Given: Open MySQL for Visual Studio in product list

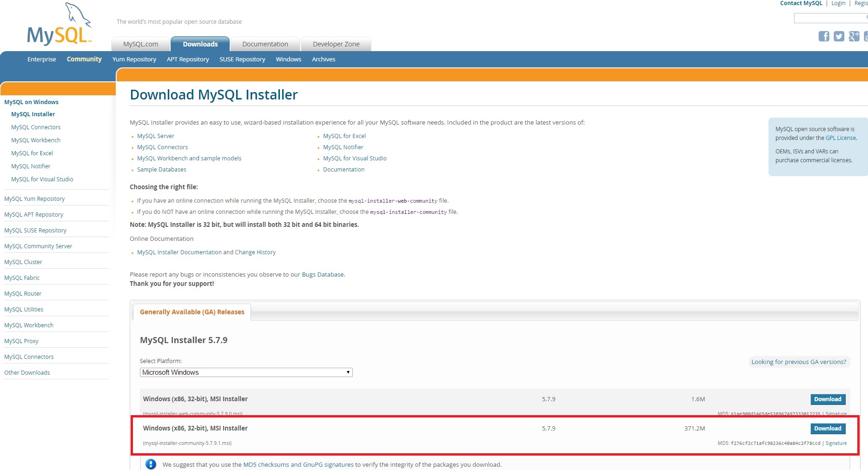Looking at the screenshot, I should 355,159.
